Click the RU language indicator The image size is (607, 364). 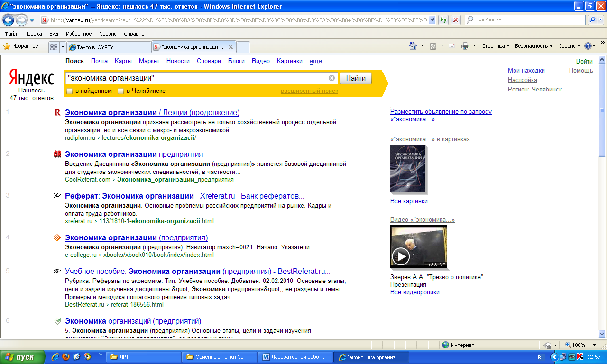point(541,357)
